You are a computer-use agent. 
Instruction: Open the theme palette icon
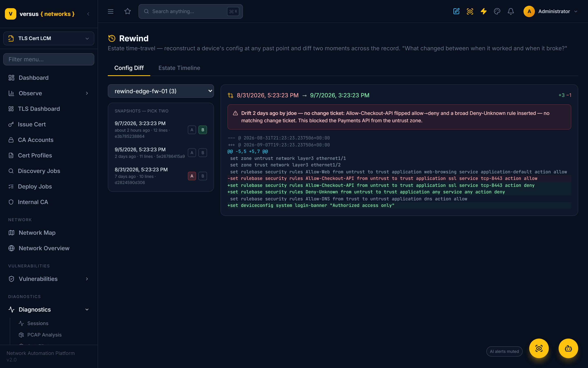[497, 11]
